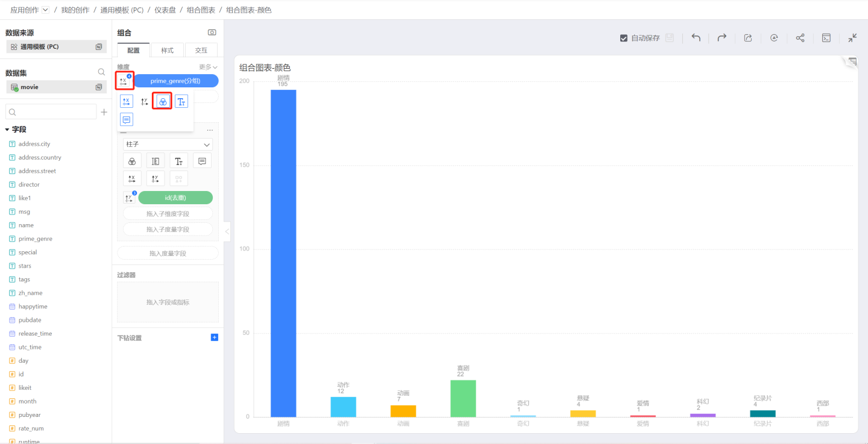
Task: Click the undo arrow in toolbar
Action: tap(696, 38)
